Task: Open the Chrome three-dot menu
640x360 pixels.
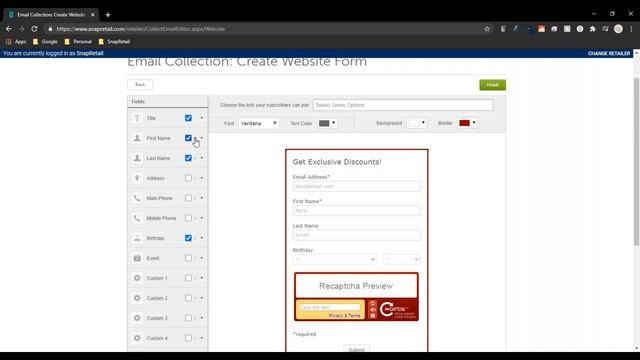Action: coord(631,29)
